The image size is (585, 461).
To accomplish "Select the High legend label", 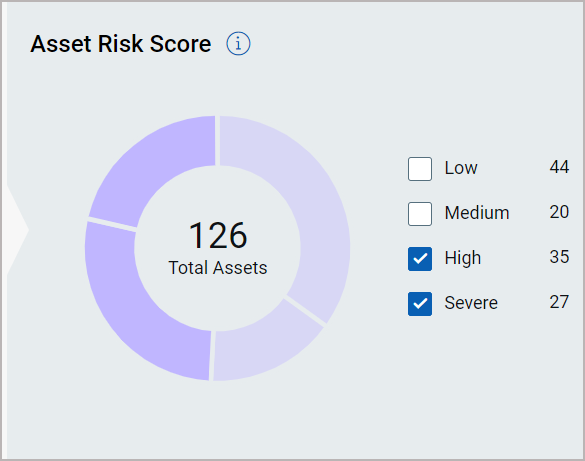I will tap(463, 258).
